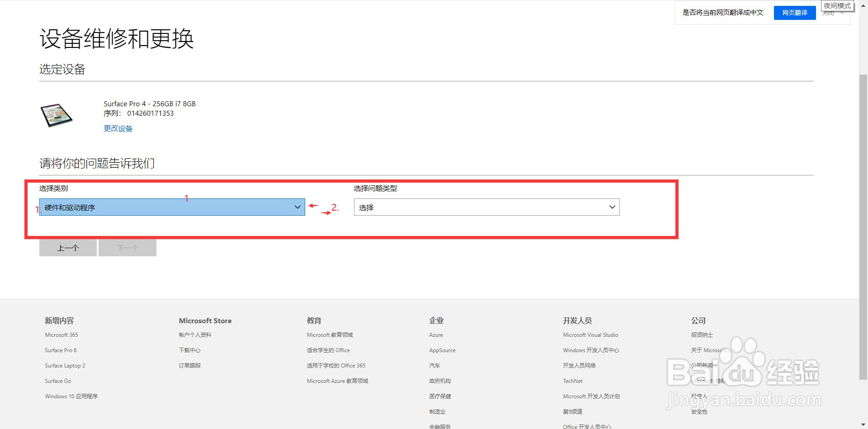Click the 网页翻译 translate button
Screen dimensions: 868x429
[x=795, y=13]
